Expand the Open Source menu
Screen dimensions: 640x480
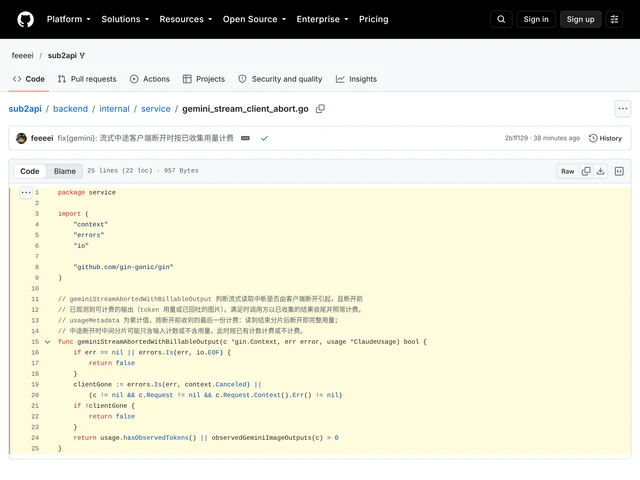[254, 19]
